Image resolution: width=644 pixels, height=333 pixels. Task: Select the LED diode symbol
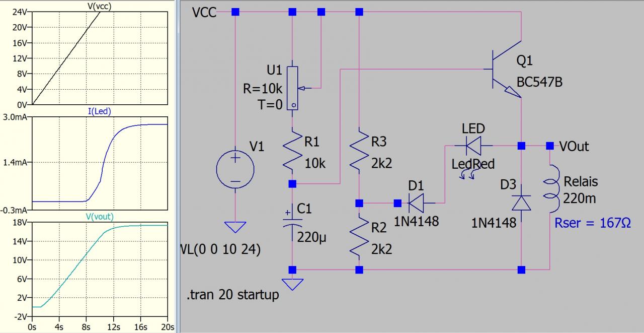tap(473, 147)
